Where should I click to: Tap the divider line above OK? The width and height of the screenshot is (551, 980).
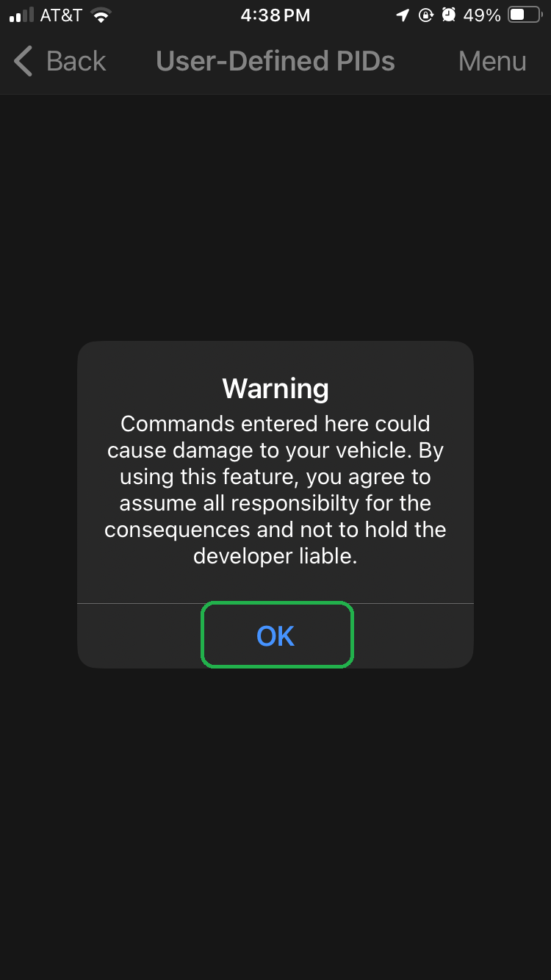[275, 603]
